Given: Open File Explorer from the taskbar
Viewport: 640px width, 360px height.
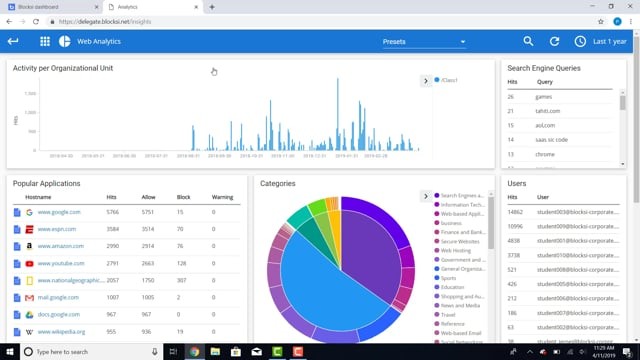Looking at the screenshot, I should click(215, 351).
